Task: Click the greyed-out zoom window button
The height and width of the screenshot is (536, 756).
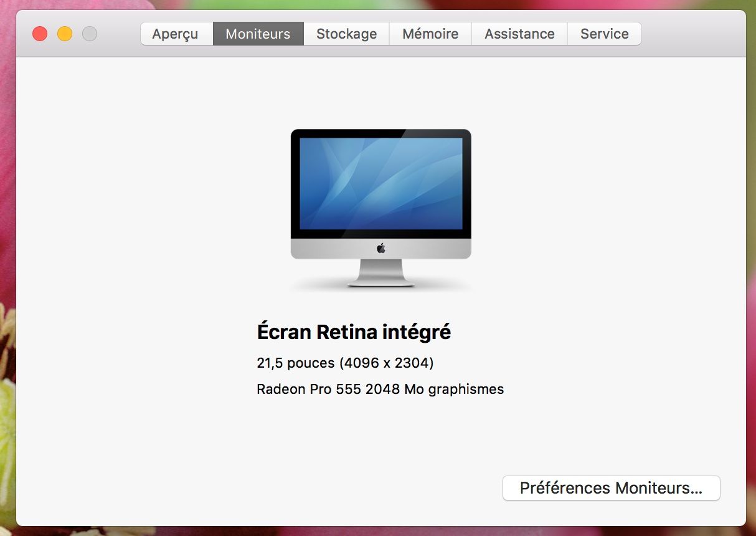Action: (90, 34)
